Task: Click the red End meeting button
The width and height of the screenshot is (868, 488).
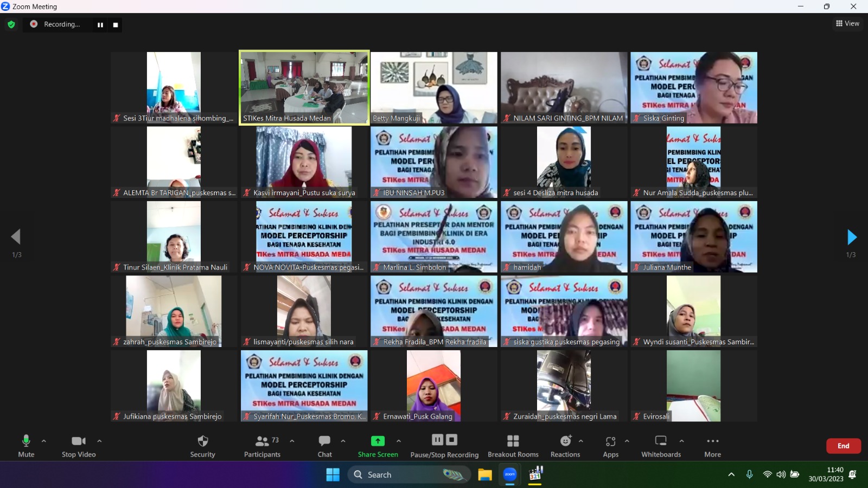Action: tap(843, 446)
